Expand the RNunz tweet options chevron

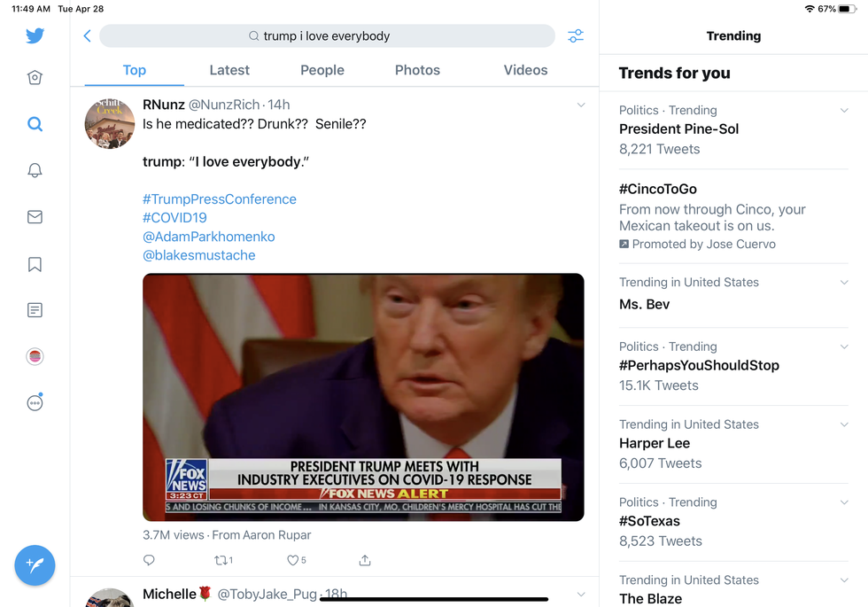[581, 105]
